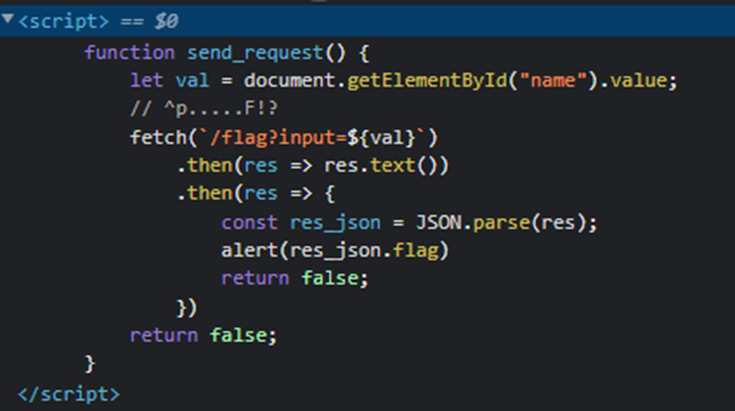This screenshot has height=411, width=735.
Task: Click the getElementById("name") line
Action: click(404, 81)
